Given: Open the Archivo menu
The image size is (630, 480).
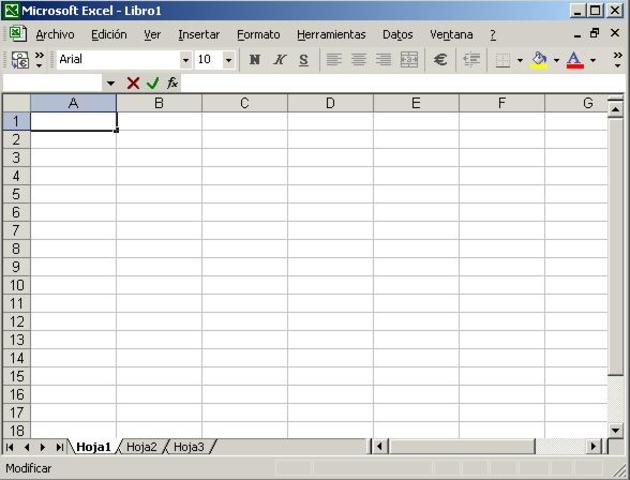Looking at the screenshot, I should 55,35.
